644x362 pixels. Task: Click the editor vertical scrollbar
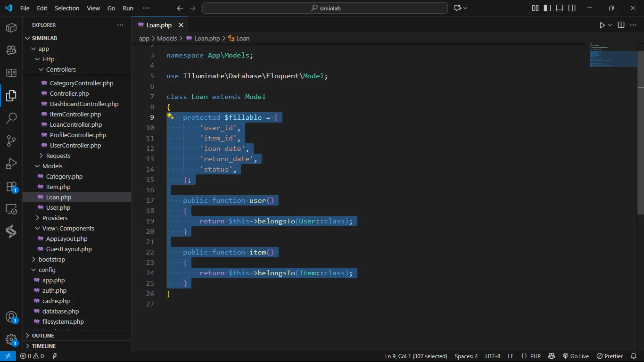point(641,141)
